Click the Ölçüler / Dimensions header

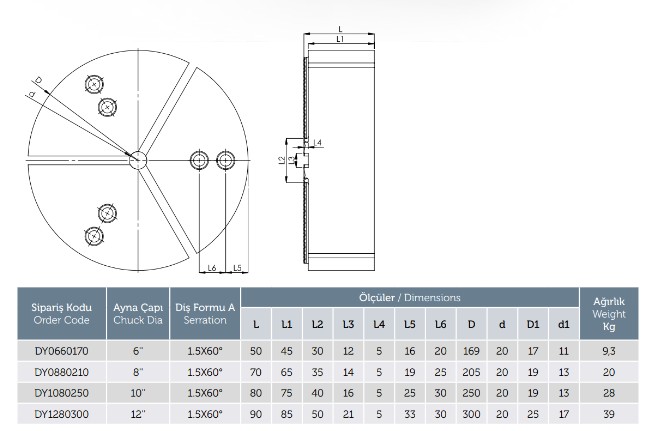(410, 298)
